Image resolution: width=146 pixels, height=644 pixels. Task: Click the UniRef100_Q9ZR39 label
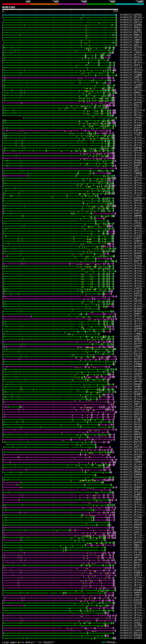tap(131, 412)
